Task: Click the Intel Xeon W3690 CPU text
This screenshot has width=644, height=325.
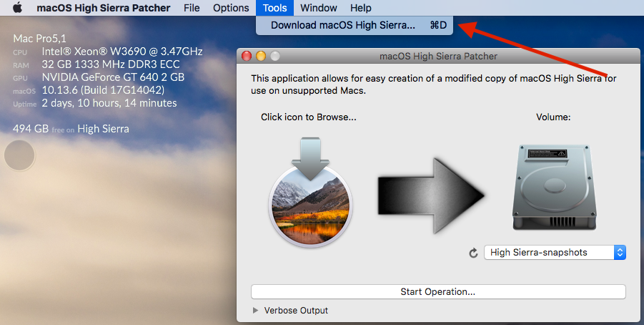Action: tap(122, 52)
